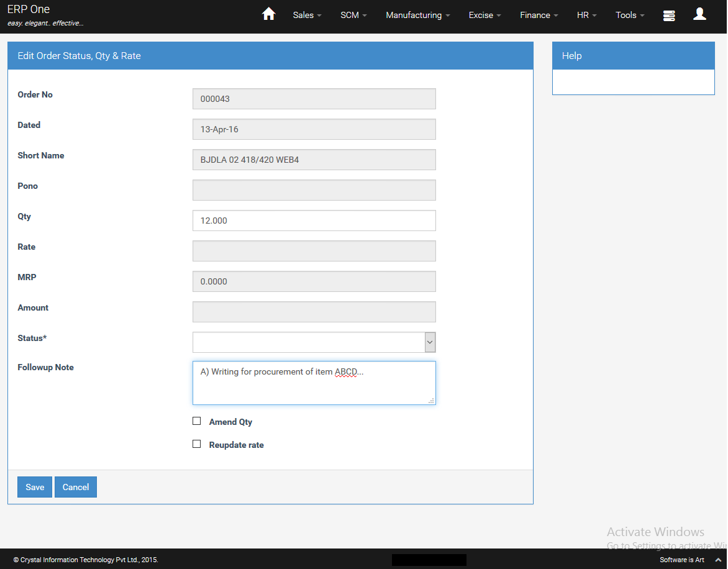Open the HR menu
Screen dimensions: 728x569
[x=586, y=15]
